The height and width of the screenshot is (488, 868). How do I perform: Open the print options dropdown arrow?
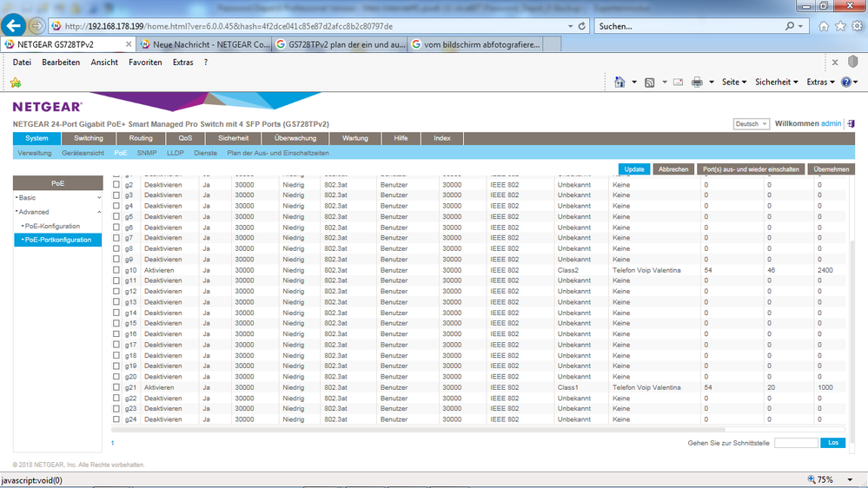pos(712,82)
